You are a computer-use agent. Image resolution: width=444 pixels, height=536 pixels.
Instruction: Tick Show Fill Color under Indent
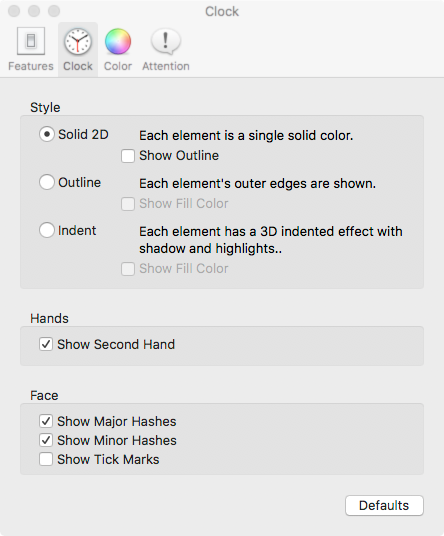point(128,269)
